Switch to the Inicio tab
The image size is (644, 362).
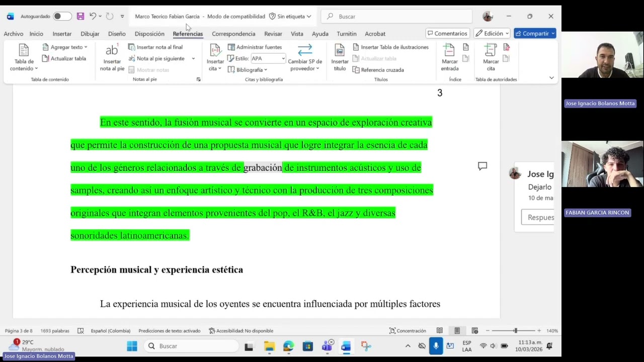point(36,34)
